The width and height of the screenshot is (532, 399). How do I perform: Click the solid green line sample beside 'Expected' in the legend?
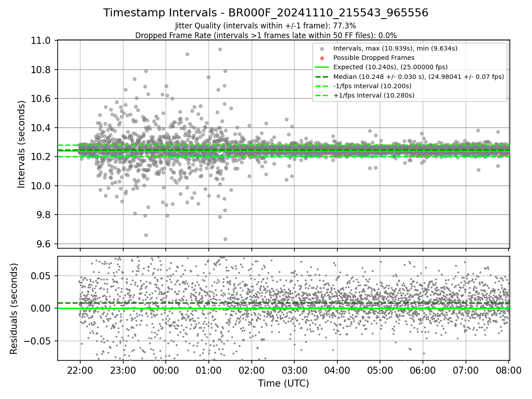(322, 67)
